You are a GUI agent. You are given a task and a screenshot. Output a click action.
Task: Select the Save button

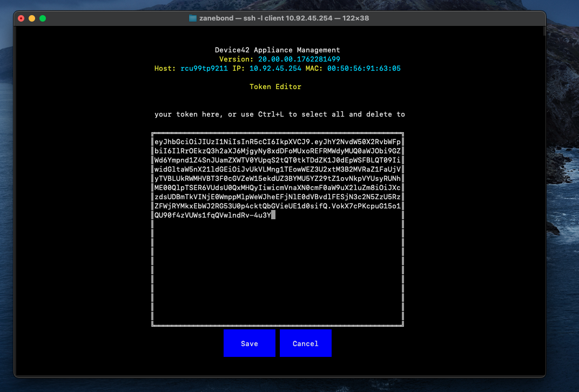pyautogui.click(x=249, y=343)
